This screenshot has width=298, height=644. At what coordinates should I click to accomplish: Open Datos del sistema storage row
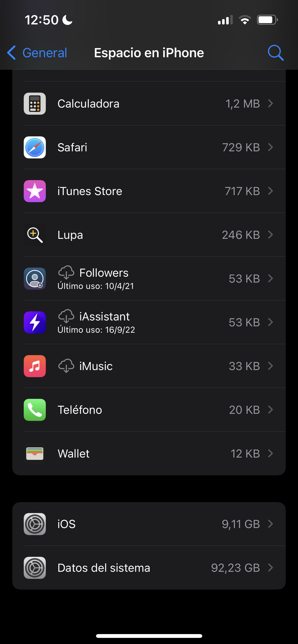(x=149, y=568)
